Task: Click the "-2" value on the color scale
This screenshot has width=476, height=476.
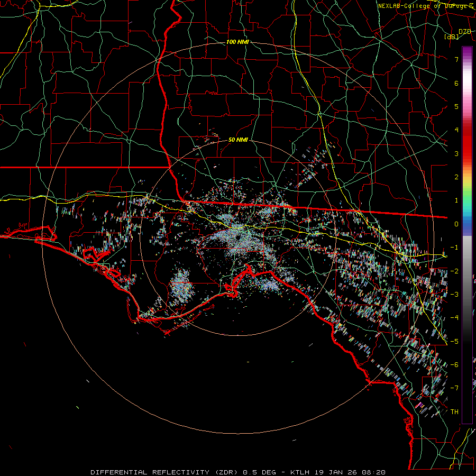Action: [x=454, y=271]
